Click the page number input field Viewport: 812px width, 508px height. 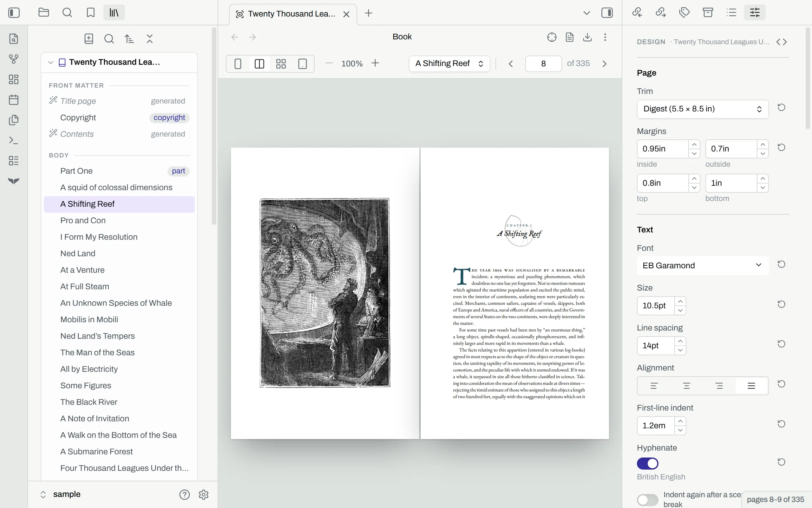pyautogui.click(x=543, y=64)
